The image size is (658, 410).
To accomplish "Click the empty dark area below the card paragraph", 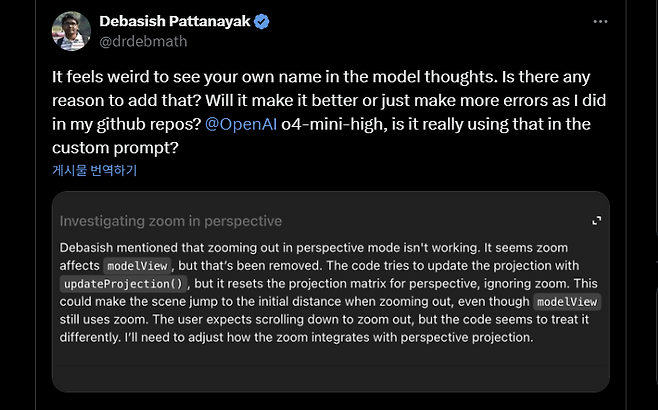I will point(330,365).
